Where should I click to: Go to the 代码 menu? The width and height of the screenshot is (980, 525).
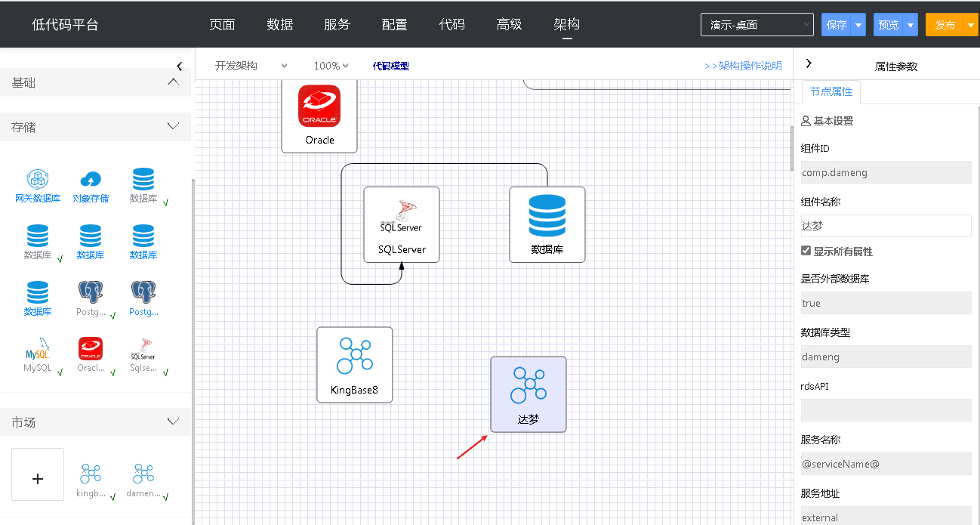pyautogui.click(x=452, y=24)
